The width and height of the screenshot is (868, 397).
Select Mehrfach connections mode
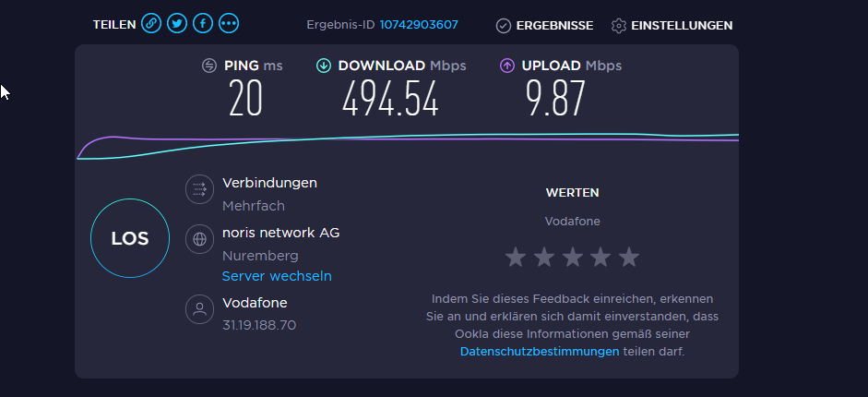click(254, 206)
